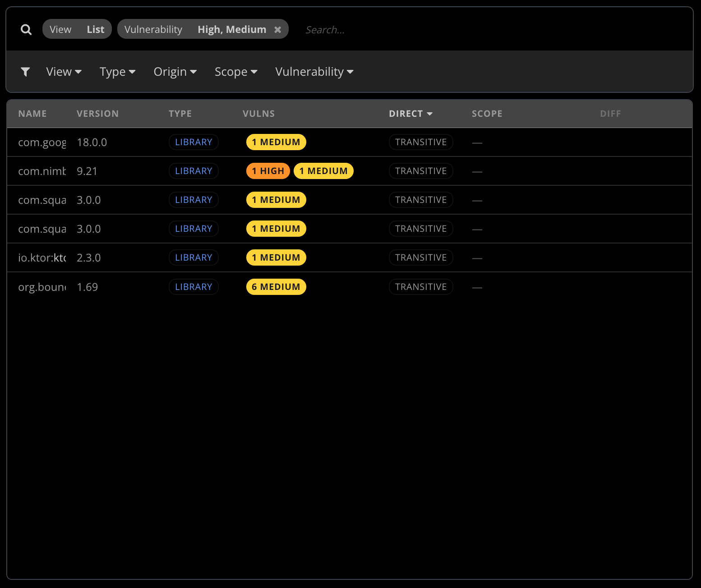
Task: Remove the Vulnerability High, Medium filter chip
Action: point(278,29)
